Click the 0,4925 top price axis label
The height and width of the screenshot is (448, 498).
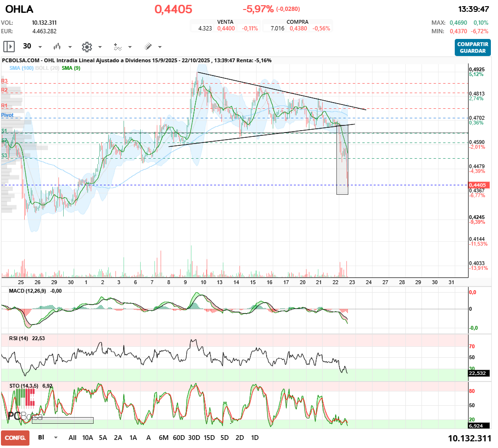point(477,69)
